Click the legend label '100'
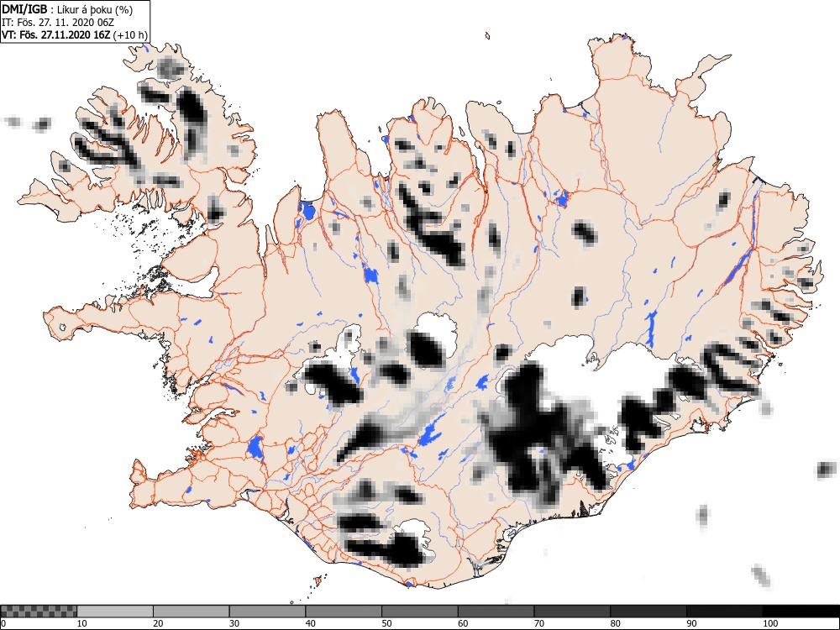The width and height of the screenshot is (840, 630). pyautogui.click(x=769, y=623)
